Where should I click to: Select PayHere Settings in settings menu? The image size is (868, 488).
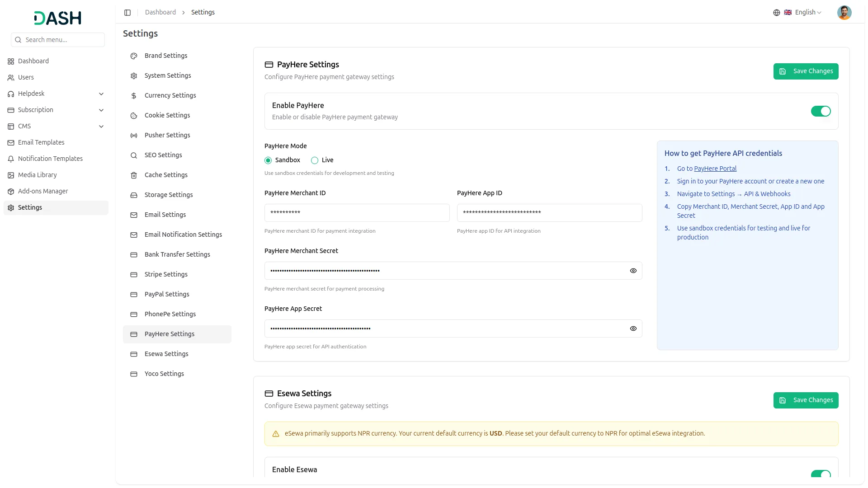[177, 334]
